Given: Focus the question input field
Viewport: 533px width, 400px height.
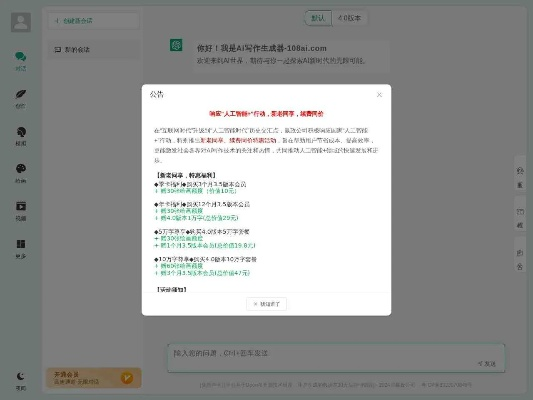Looking at the screenshot, I should [336, 359].
